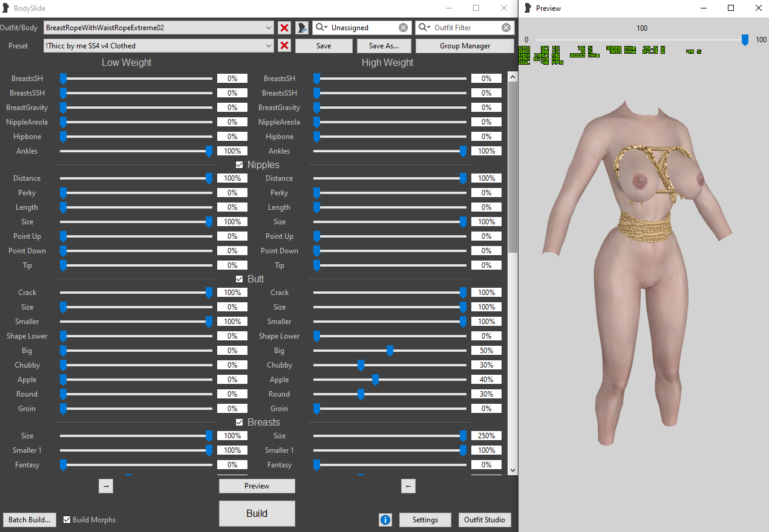769x532 pixels.
Task: Launch Outfit Studio
Action: (485, 520)
